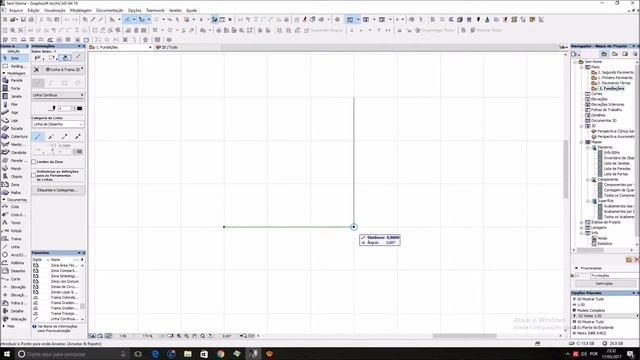Screen dimensions: 640x360
Task: Open the Visualização menu
Action: (55, 10)
